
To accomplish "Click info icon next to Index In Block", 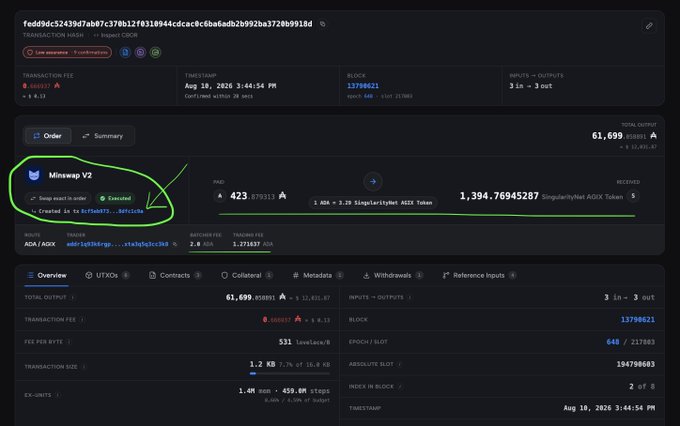I will 400,387.
